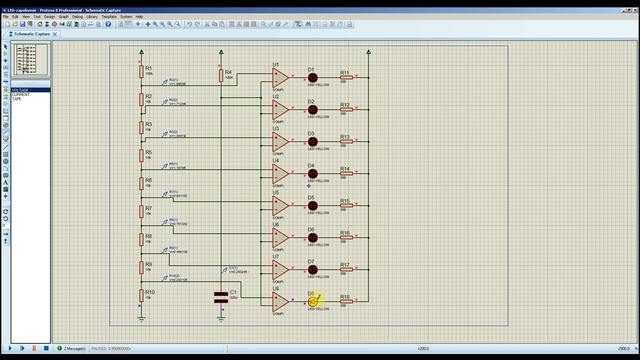Copy selection to clipboard icon
The image size is (640, 360).
(214, 24)
